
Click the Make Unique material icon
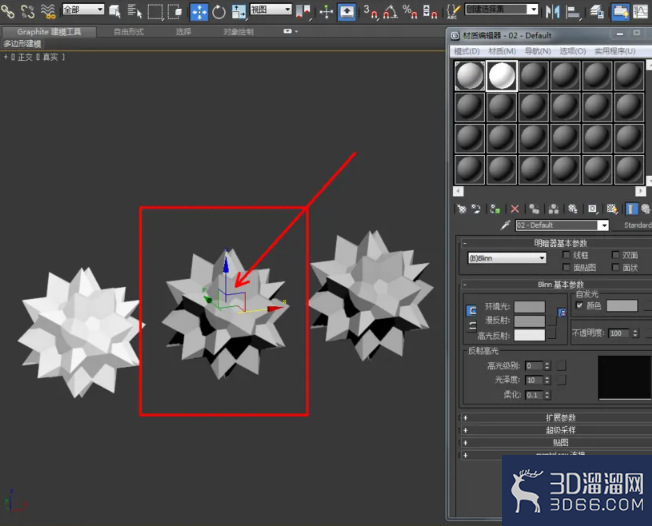[553, 209]
